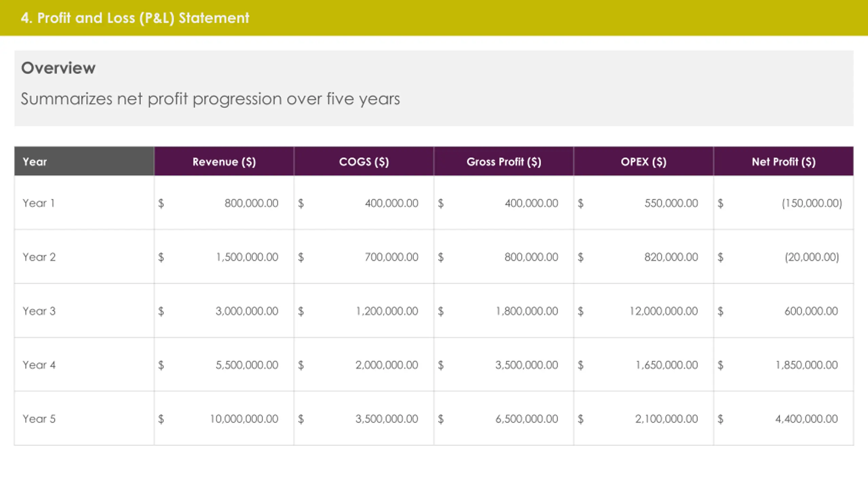Click the 'Gross Profit ($)' column header

504,162
